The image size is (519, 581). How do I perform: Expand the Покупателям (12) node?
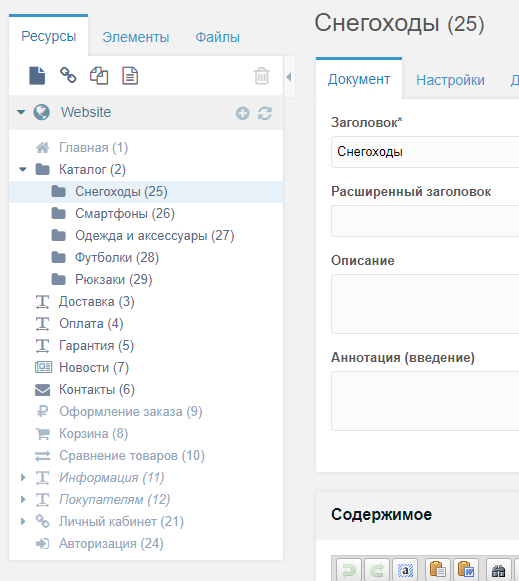point(23,499)
